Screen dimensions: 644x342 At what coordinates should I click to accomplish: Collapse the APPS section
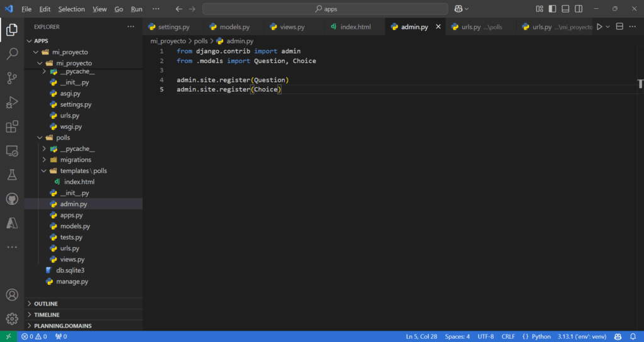click(29, 41)
